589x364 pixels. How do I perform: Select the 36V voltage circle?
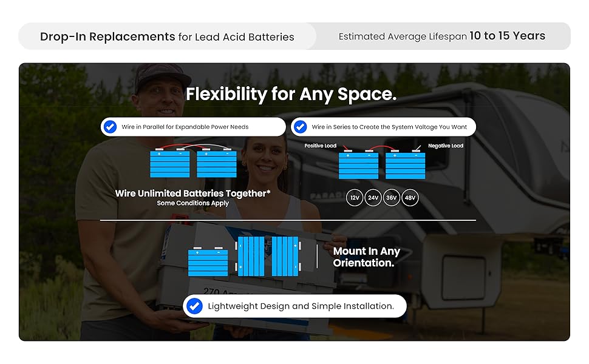pos(392,198)
